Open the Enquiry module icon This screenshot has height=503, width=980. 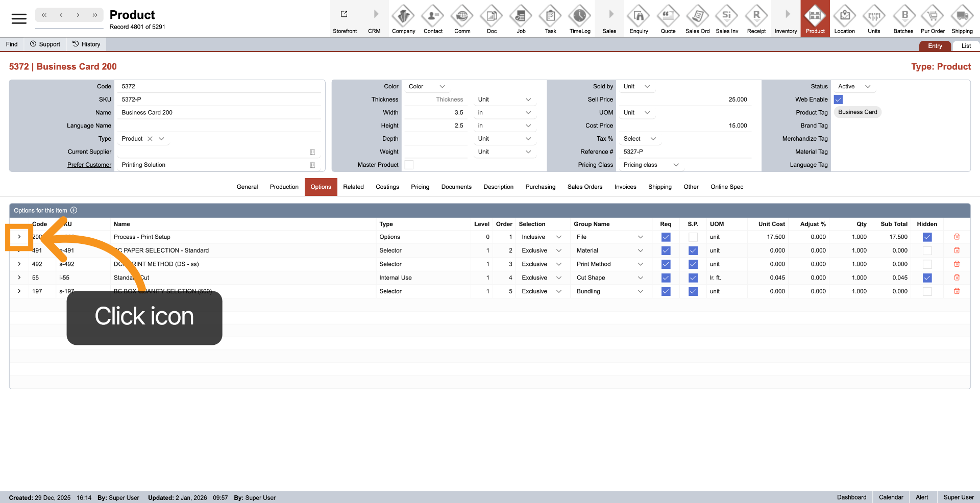[639, 16]
